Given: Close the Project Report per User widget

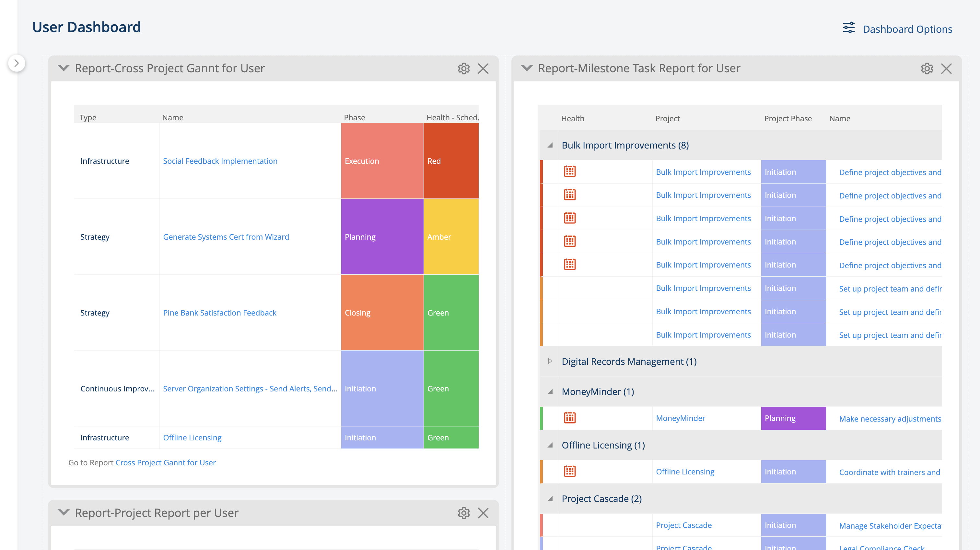Looking at the screenshot, I should coord(483,513).
